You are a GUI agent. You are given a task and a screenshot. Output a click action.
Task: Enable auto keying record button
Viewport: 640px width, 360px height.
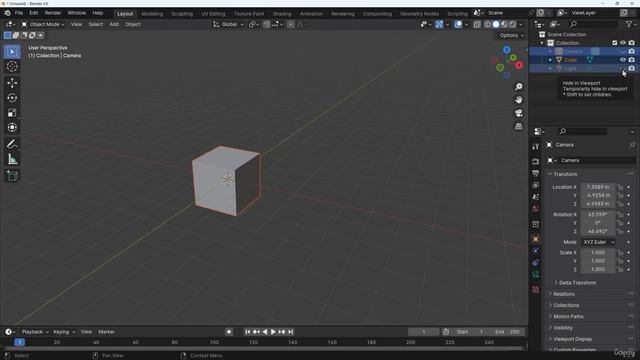click(x=229, y=332)
